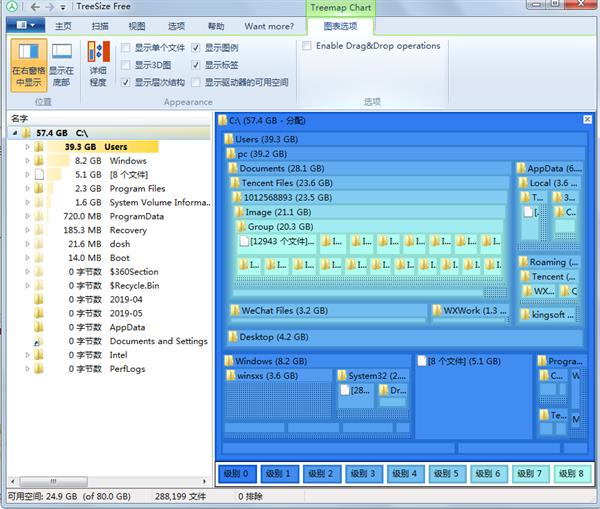Toggle the 显示驱动器的可用空间 checkbox
The width and height of the screenshot is (600, 509).
click(x=196, y=82)
